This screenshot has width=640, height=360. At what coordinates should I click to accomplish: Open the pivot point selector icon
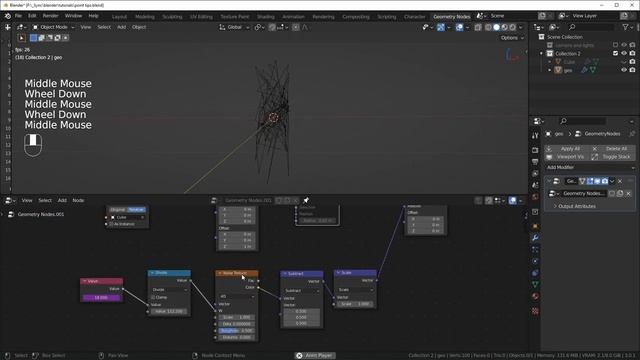tap(259, 27)
